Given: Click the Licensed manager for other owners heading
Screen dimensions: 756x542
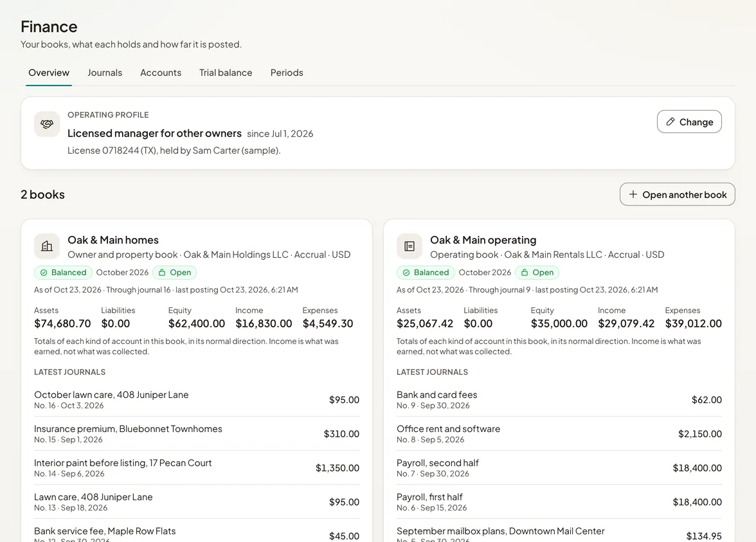Looking at the screenshot, I should point(154,133).
